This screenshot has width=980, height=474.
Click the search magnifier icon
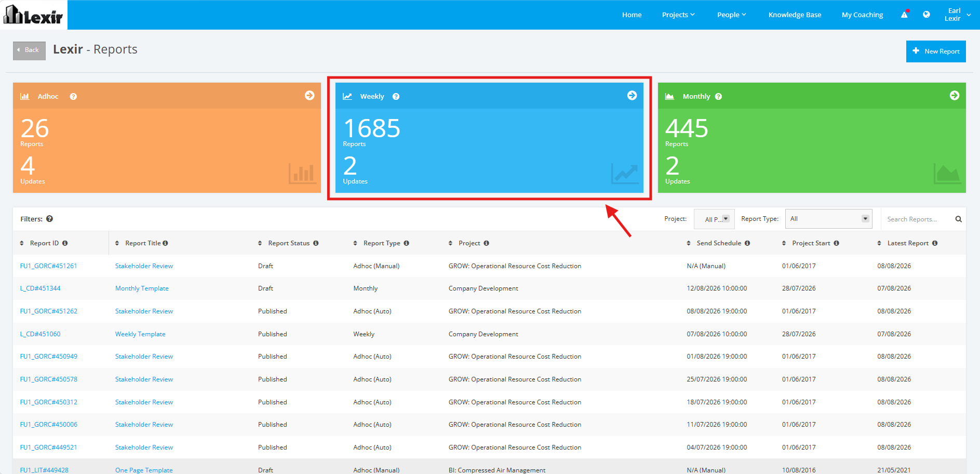[x=959, y=219]
